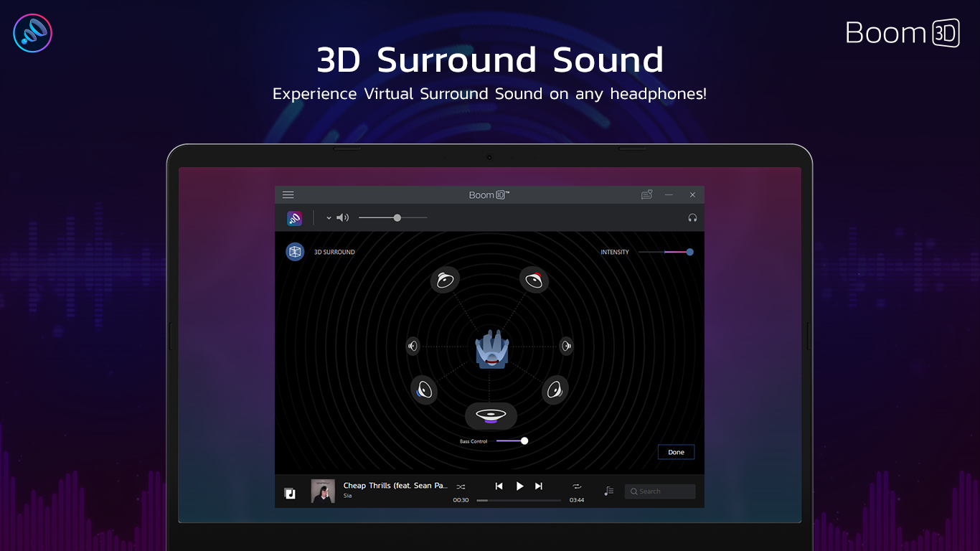Toggle the rear right speaker
This screenshot has height=551, width=980.
pyautogui.click(x=555, y=390)
